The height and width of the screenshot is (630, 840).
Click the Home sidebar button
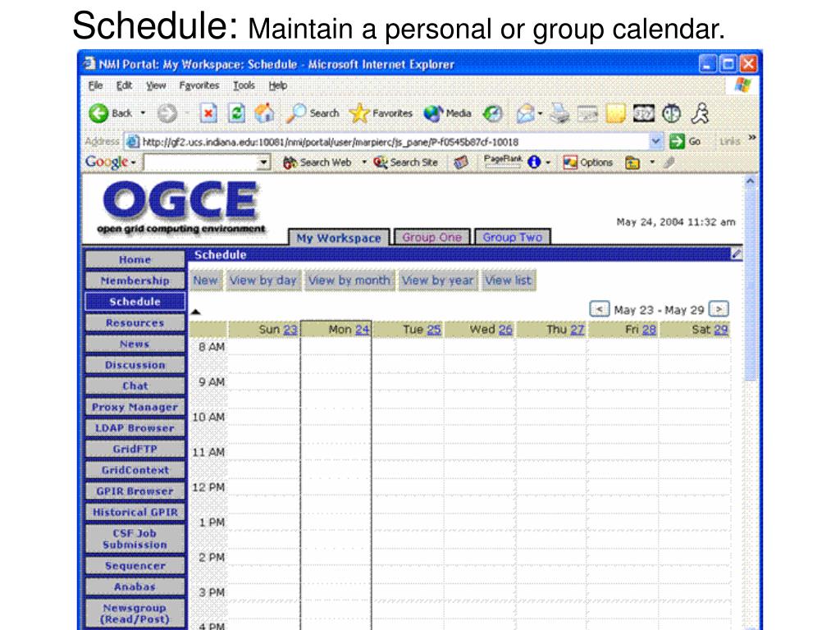point(135,259)
